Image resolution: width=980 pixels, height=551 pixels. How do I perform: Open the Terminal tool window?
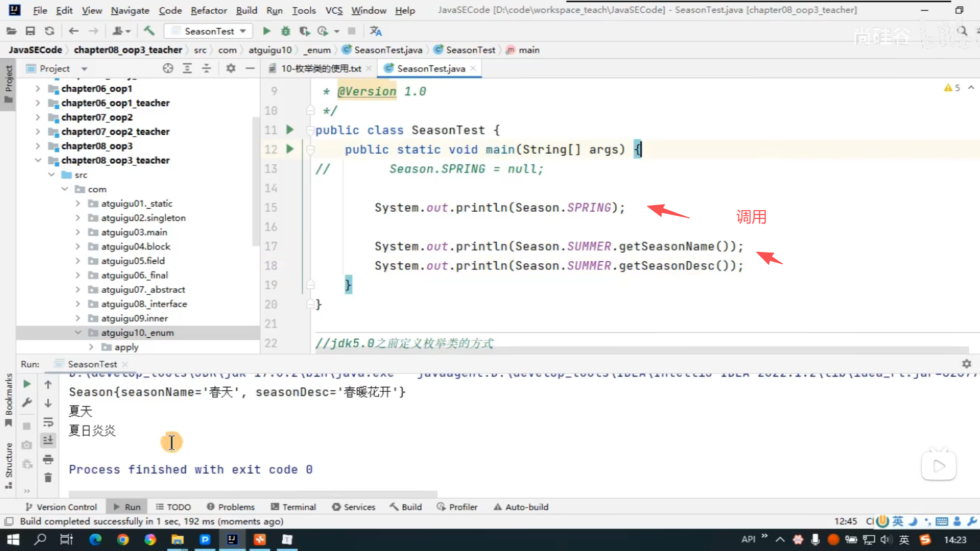click(293, 507)
